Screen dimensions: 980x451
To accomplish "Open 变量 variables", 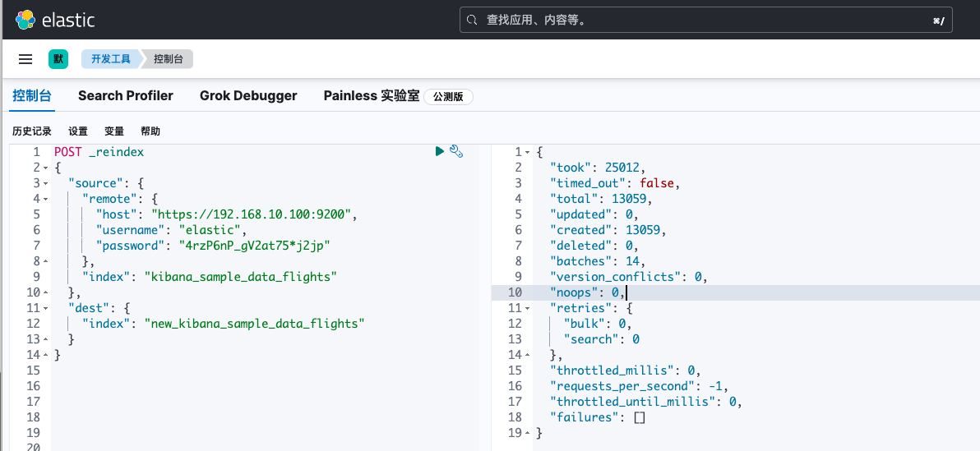I will click(114, 131).
